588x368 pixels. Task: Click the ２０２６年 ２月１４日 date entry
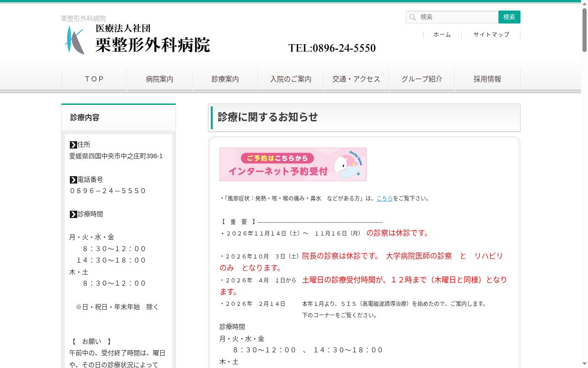(253, 304)
